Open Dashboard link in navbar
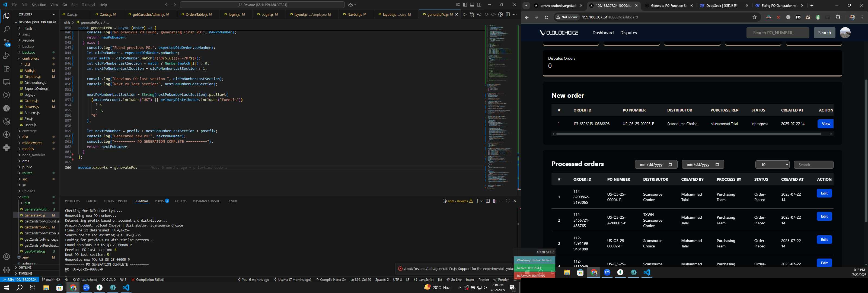The image size is (868, 293). (603, 33)
